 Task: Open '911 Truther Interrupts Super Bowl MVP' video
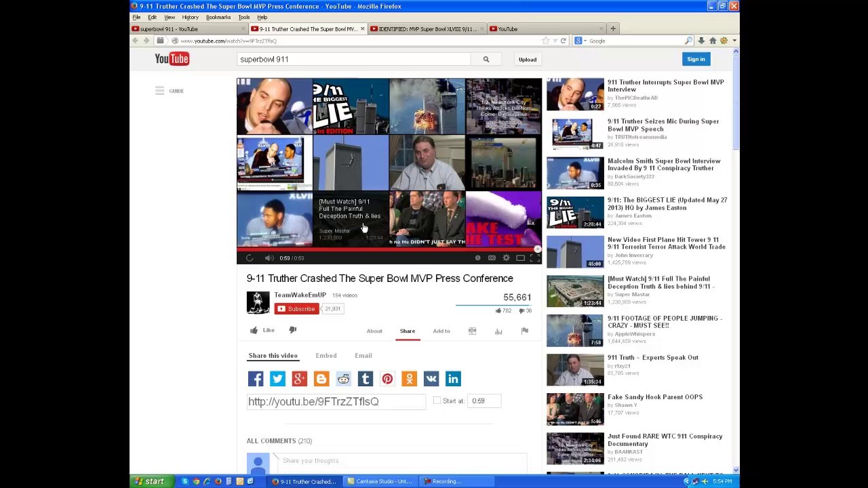(665, 85)
